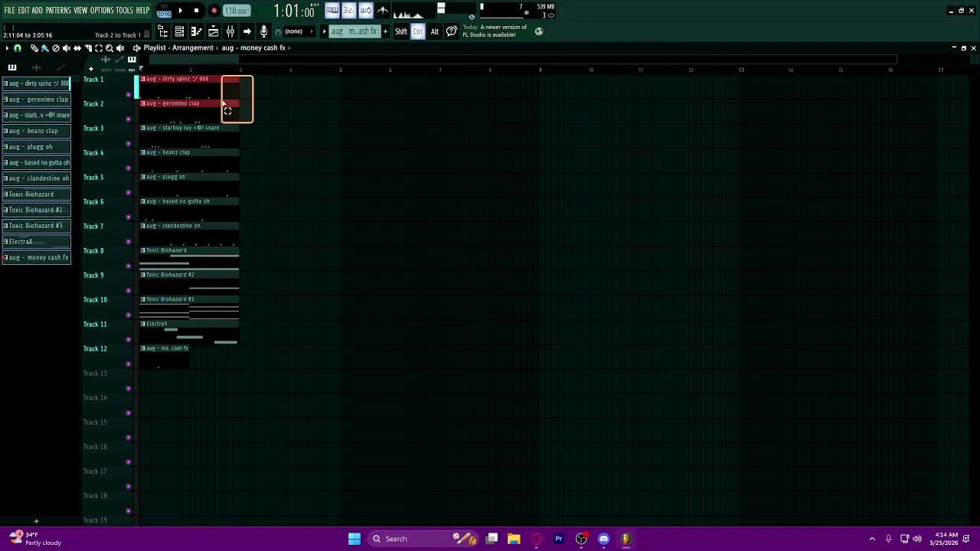This screenshot has width=980, height=551.
Task: Open the OPTIONS menu
Action: pos(102,11)
